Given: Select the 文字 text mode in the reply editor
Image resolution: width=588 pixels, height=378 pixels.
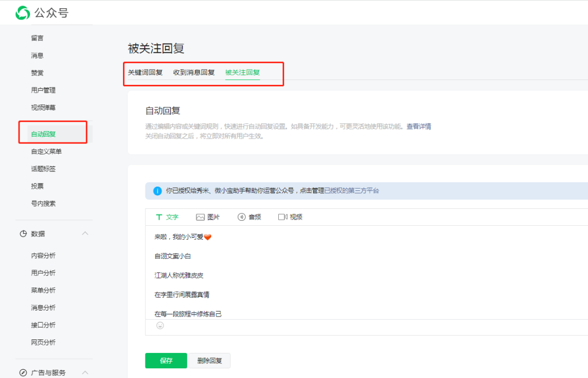Looking at the screenshot, I should pyautogui.click(x=168, y=216).
